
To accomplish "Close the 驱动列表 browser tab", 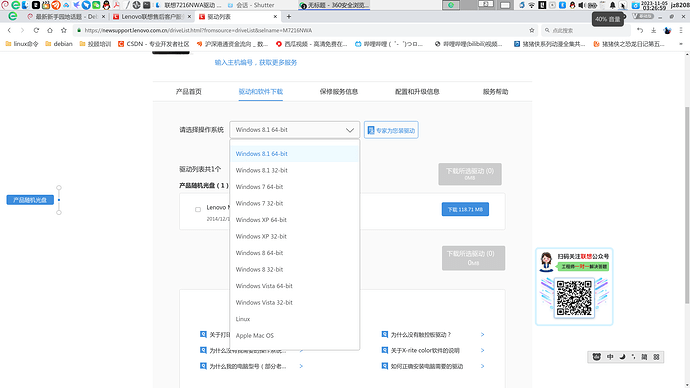I will (x=275, y=17).
